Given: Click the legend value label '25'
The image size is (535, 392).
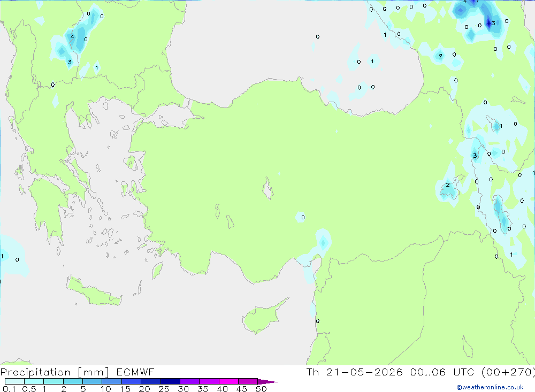Looking at the screenshot, I should (164, 389).
